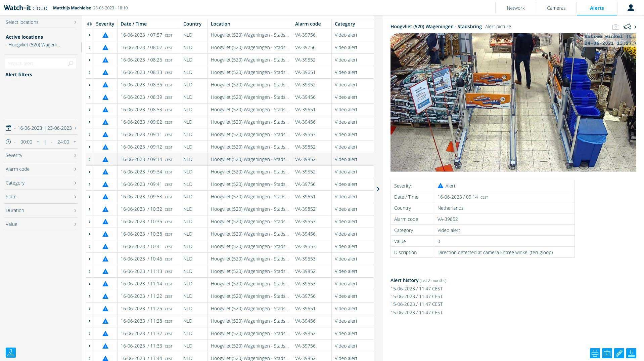Screen dimensions: 644x361
Task: Download alert data with bottom-right download icon
Action: pos(632,353)
